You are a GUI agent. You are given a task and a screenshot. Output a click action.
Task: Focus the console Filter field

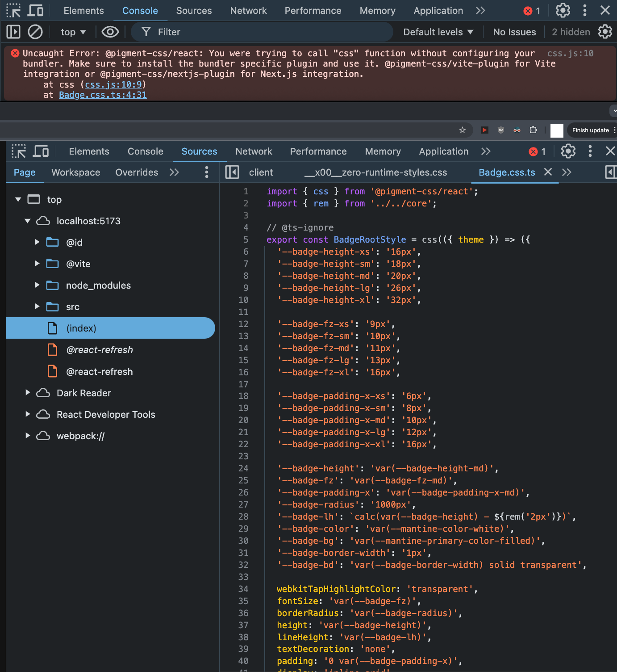(x=262, y=32)
